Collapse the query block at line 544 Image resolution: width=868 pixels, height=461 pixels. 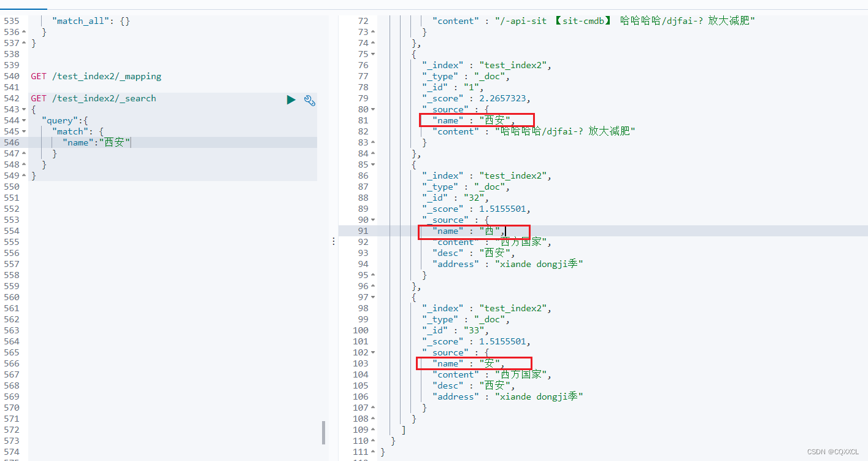point(24,120)
